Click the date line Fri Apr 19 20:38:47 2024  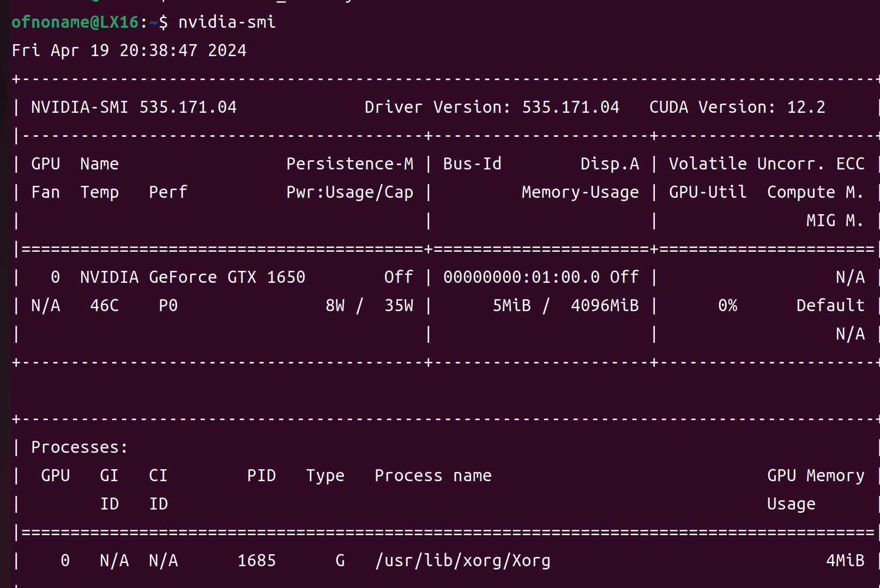[x=129, y=51]
